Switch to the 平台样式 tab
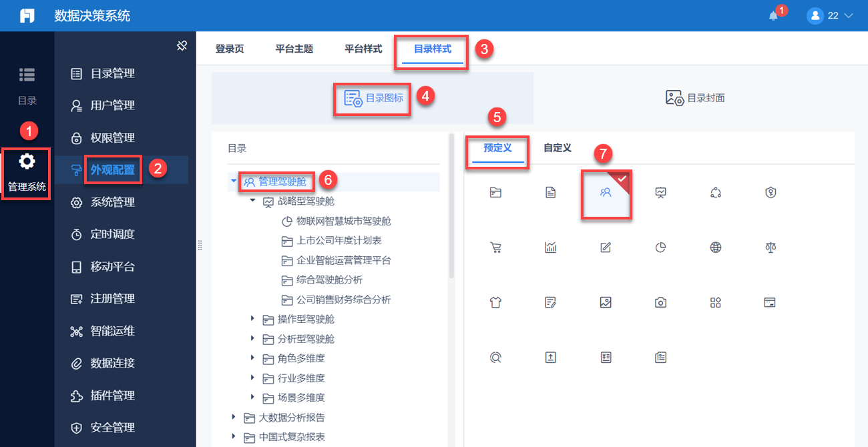The height and width of the screenshot is (447, 868). pyautogui.click(x=363, y=49)
